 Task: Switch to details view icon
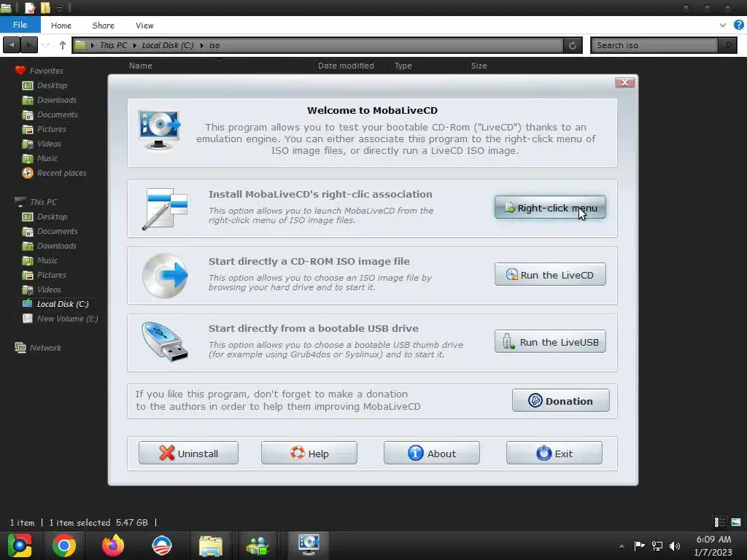click(720, 522)
